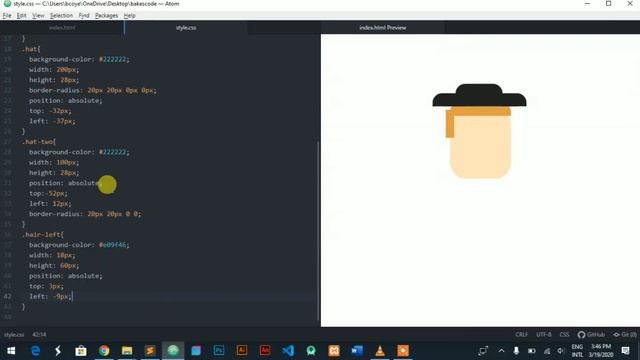640x360 pixels.
Task: Click the microphone icon in the system tray
Action: point(516,351)
